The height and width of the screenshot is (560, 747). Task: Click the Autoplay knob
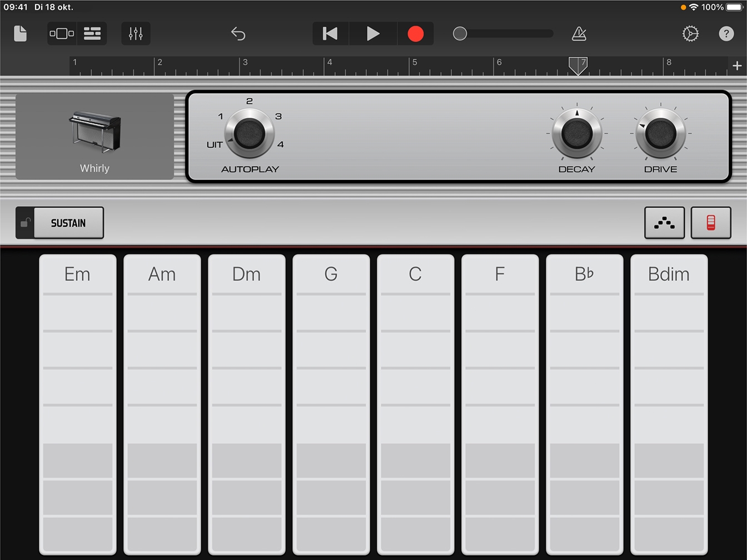pos(250,133)
